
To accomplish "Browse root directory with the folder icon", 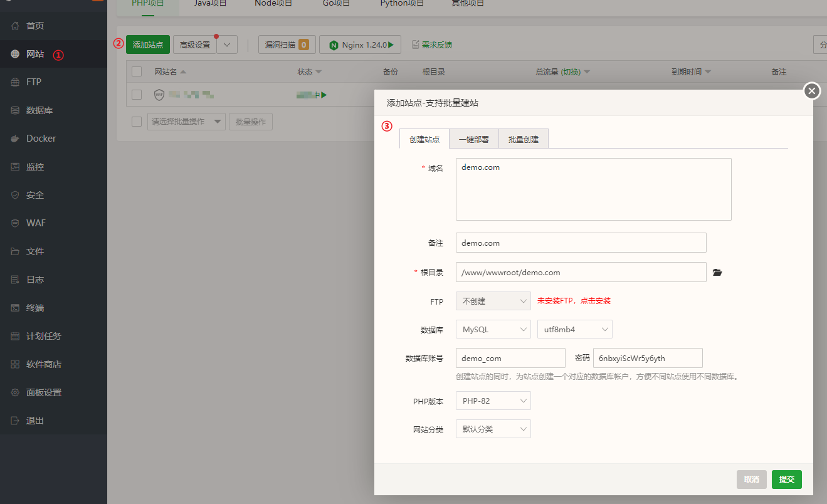I will tap(718, 272).
